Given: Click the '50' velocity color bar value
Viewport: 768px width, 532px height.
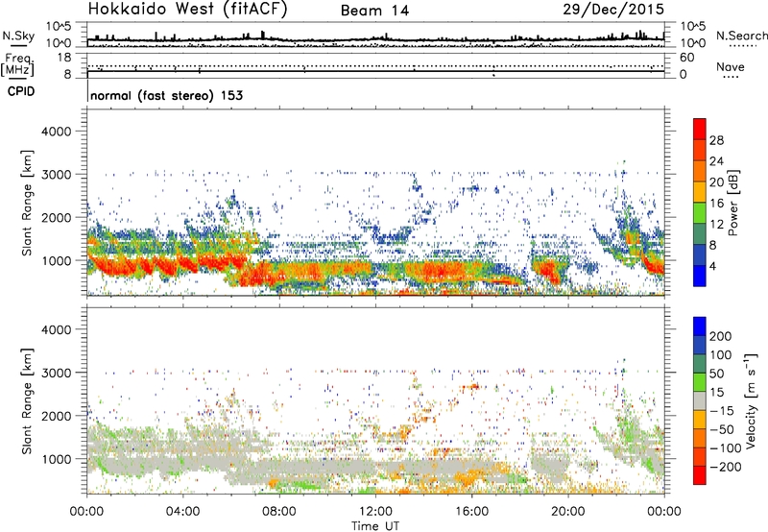Looking at the screenshot, I should point(716,374).
